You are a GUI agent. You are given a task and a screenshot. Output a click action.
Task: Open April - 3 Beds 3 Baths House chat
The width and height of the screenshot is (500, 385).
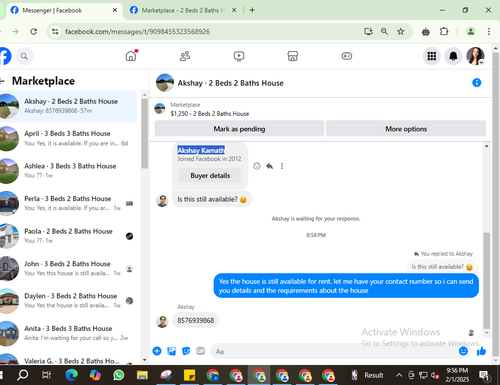click(x=68, y=138)
